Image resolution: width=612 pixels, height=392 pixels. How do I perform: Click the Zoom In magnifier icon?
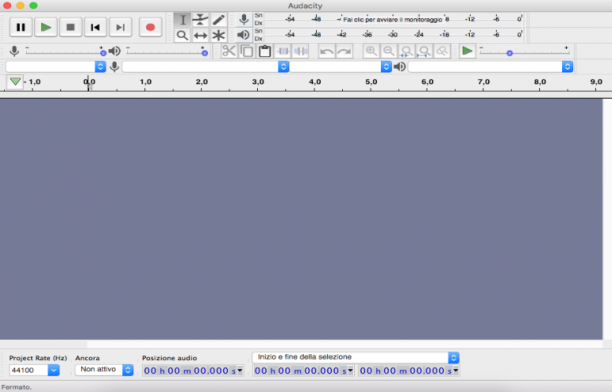tap(371, 51)
